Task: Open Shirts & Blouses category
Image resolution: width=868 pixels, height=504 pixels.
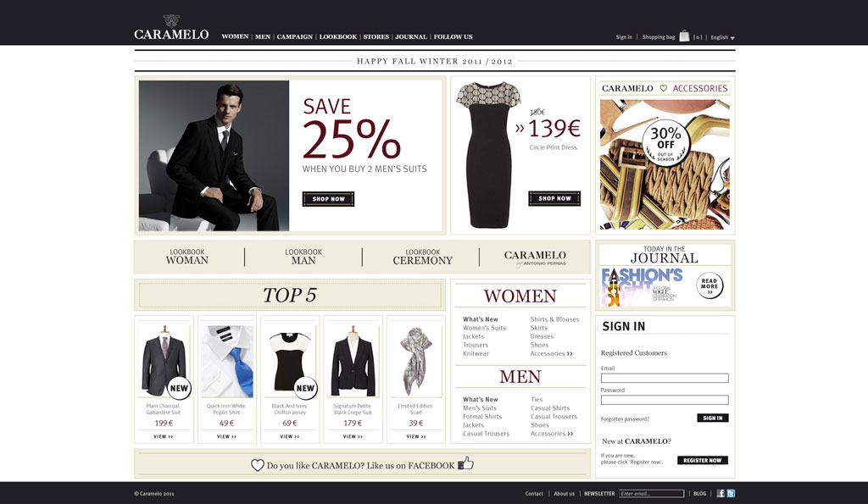Action: click(554, 319)
